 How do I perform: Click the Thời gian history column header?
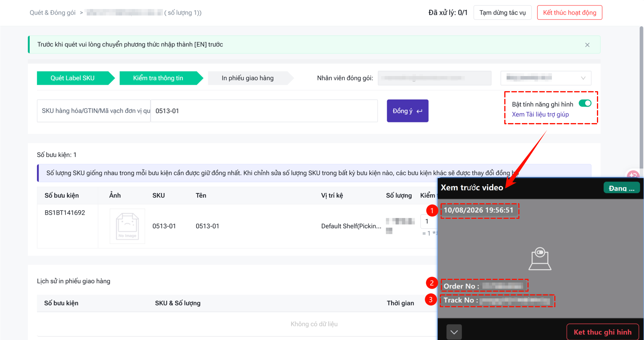(400, 303)
